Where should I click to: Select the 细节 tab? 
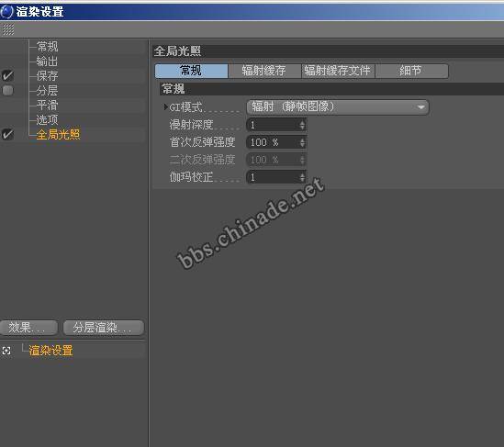(411, 71)
